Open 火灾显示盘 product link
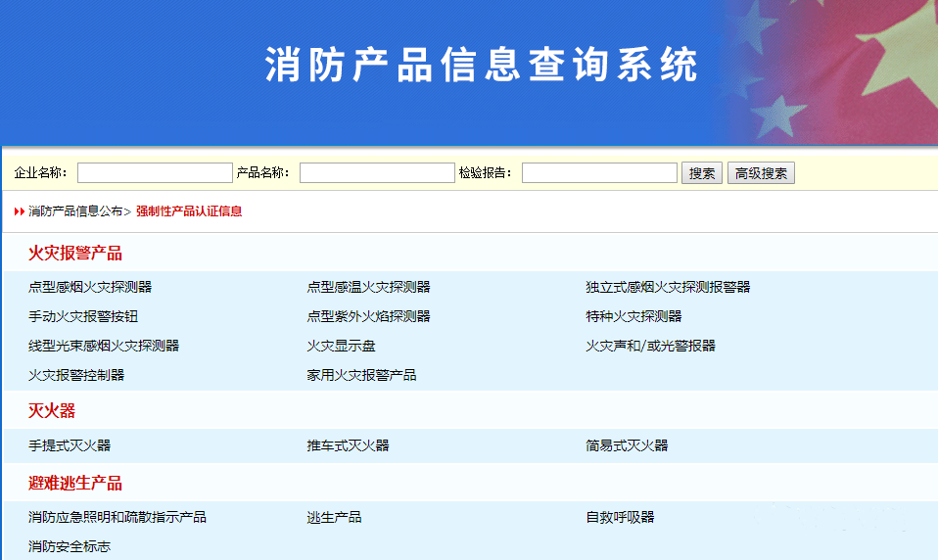938x560 pixels. tap(341, 346)
